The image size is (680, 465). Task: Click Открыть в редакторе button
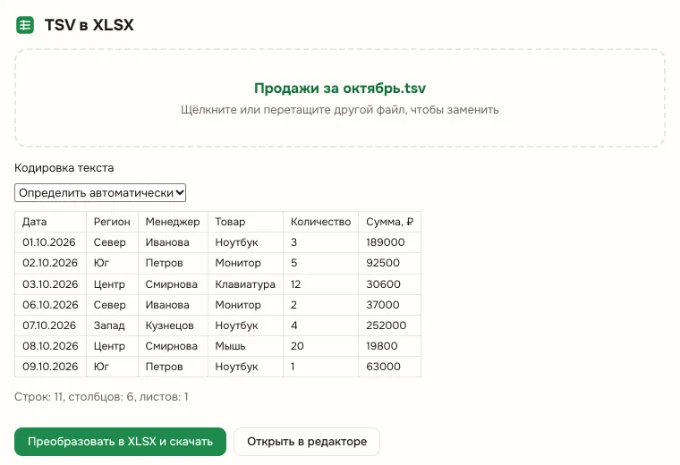tap(307, 442)
